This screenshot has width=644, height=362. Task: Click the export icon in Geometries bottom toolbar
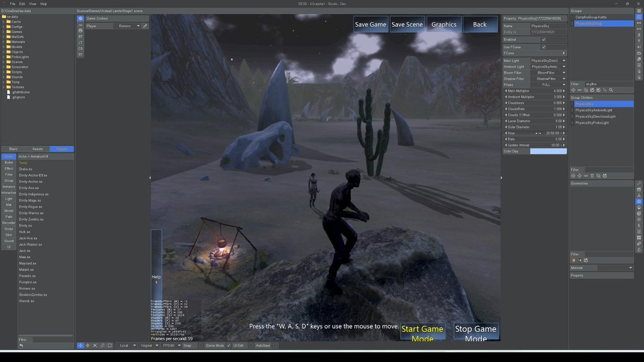point(586,260)
